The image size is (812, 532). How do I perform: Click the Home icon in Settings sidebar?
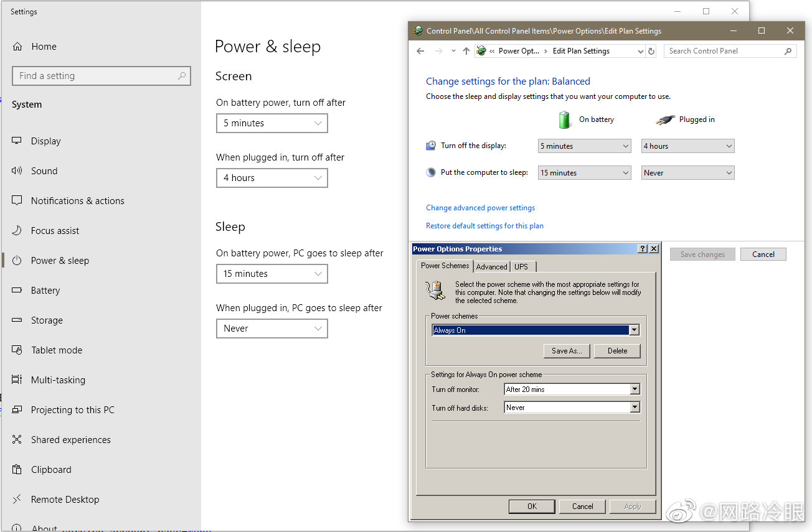point(17,47)
